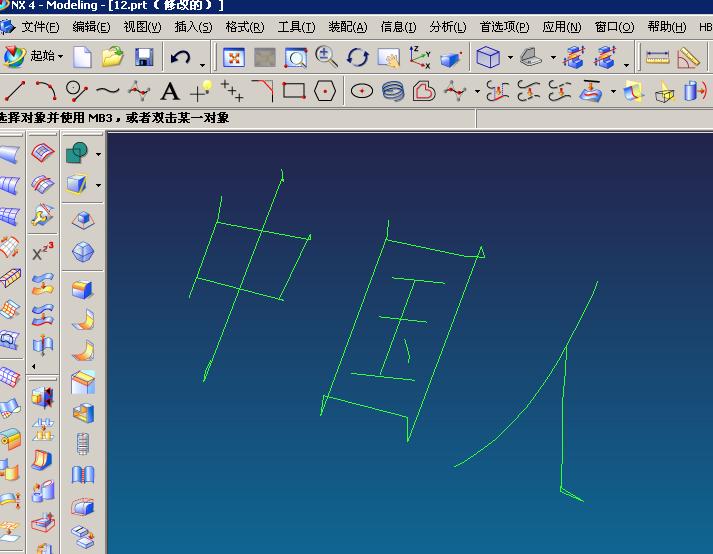Click the 起始 start button
The width and height of the screenshot is (713, 554).
pos(33,56)
